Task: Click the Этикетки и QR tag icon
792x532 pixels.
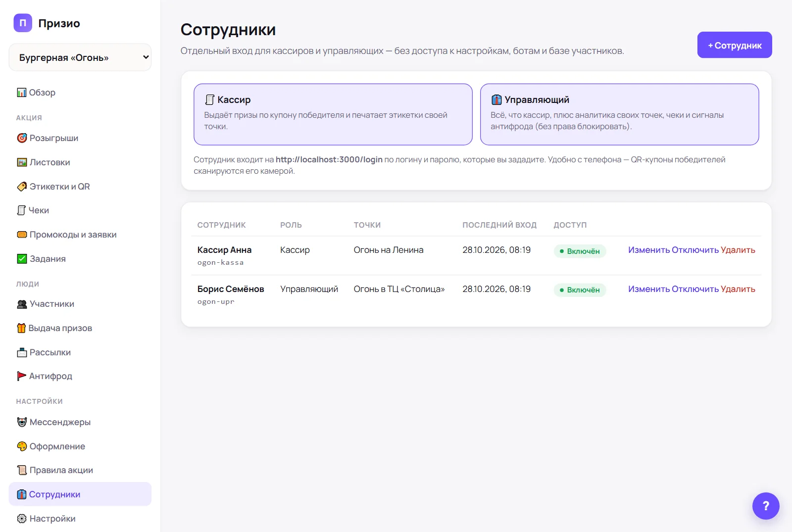Action: pos(22,187)
